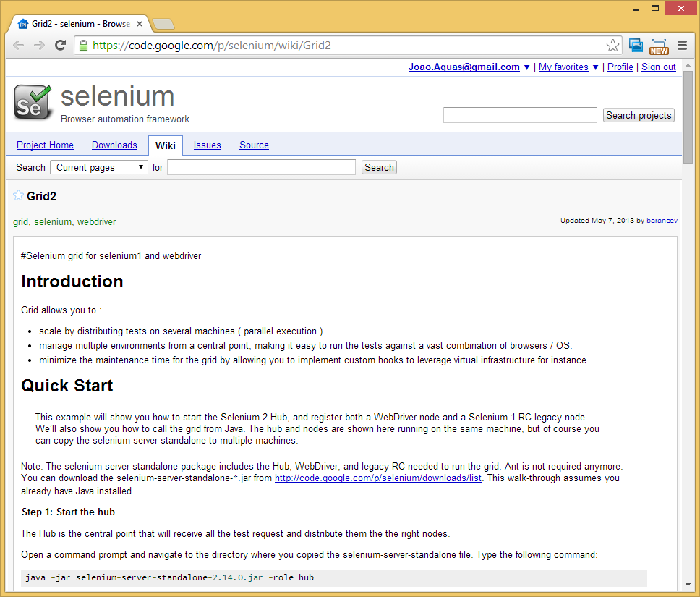The image size is (700, 597).
Task: Select the Grid2 - selenium browser tab
Action: (80, 24)
